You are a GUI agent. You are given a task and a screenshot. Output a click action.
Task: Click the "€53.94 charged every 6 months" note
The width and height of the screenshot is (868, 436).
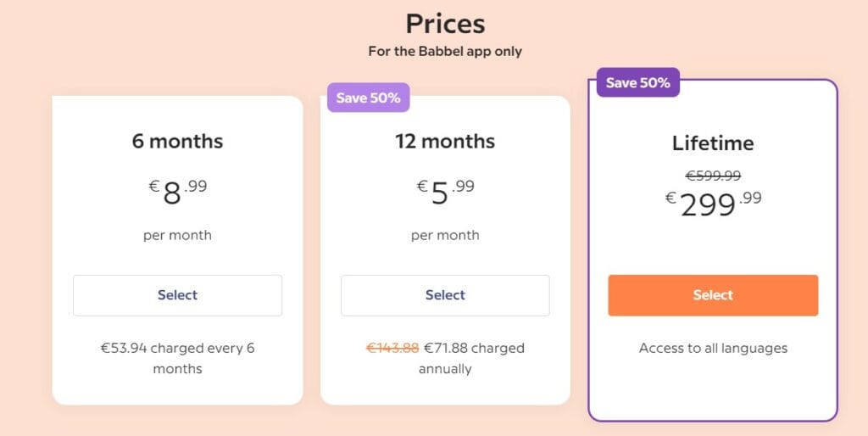click(x=177, y=358)
